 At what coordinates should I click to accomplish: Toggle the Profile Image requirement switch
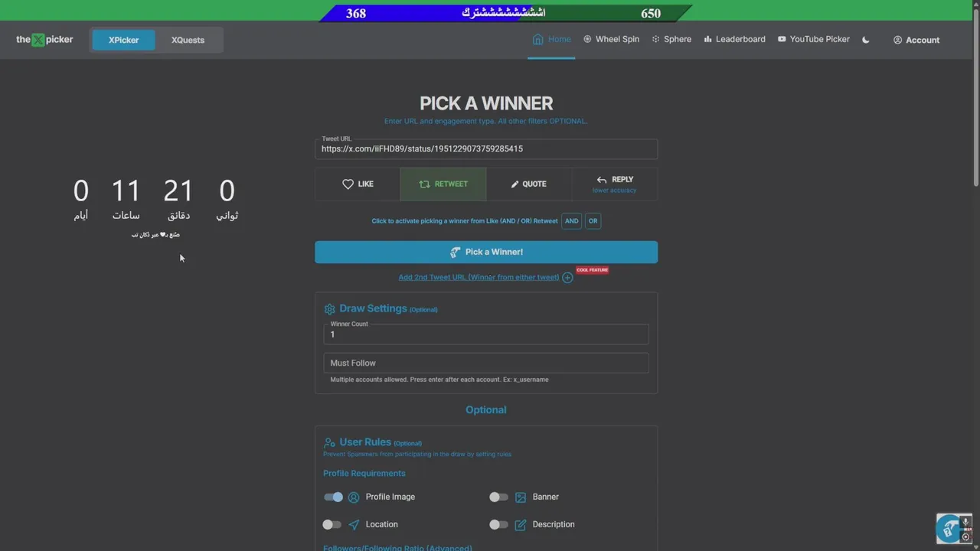[x=333, y=497]
